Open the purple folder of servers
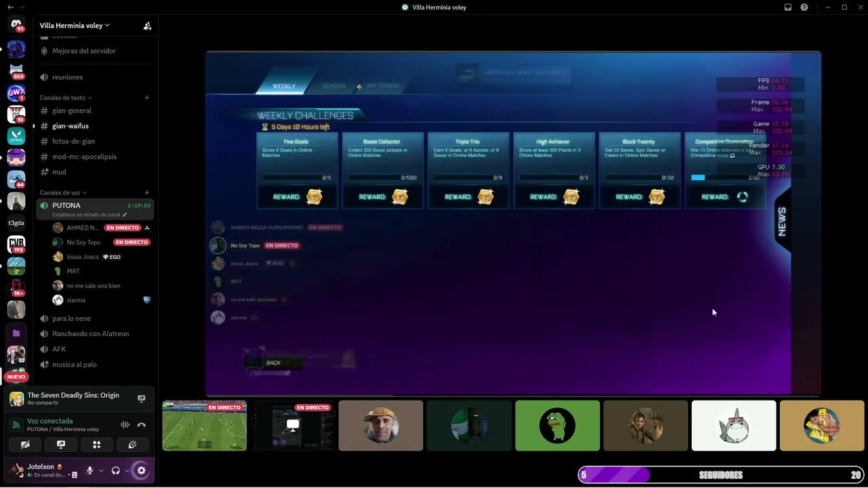The width and height of the screenshot is (868, 488). click(x=16, y=333)
